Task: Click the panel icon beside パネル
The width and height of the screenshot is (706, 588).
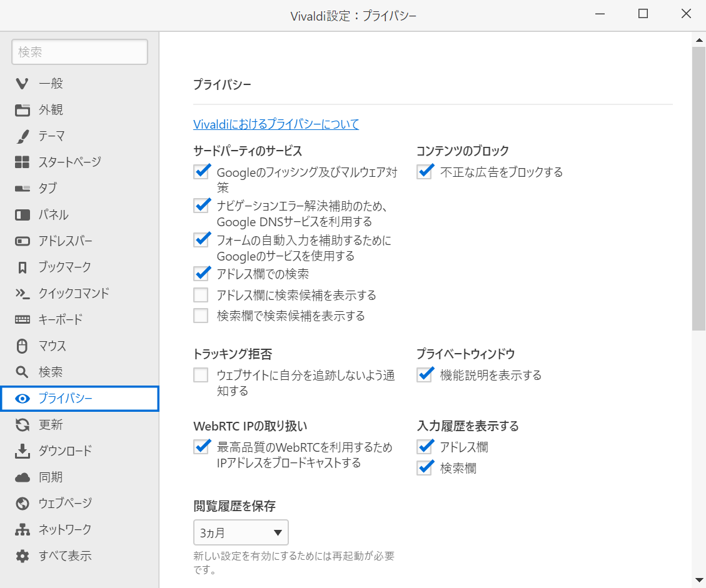Action: pyautogui.click(x=22, y=215)
